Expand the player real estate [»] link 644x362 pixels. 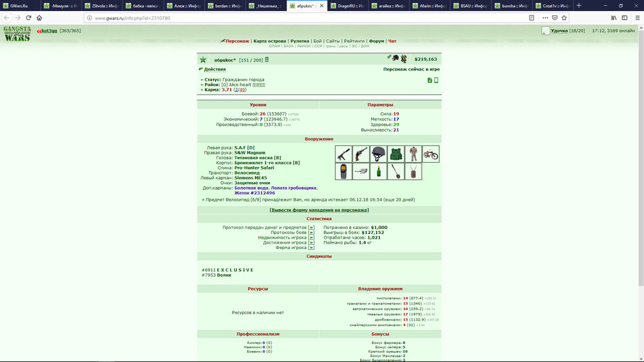point(311,237)
